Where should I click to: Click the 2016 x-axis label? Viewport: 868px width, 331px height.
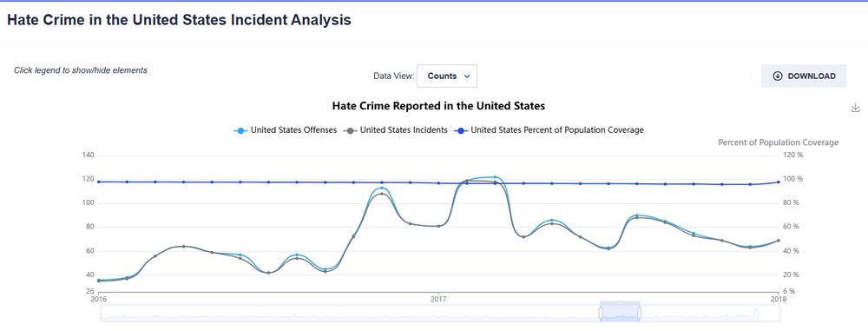pos(99,299)
